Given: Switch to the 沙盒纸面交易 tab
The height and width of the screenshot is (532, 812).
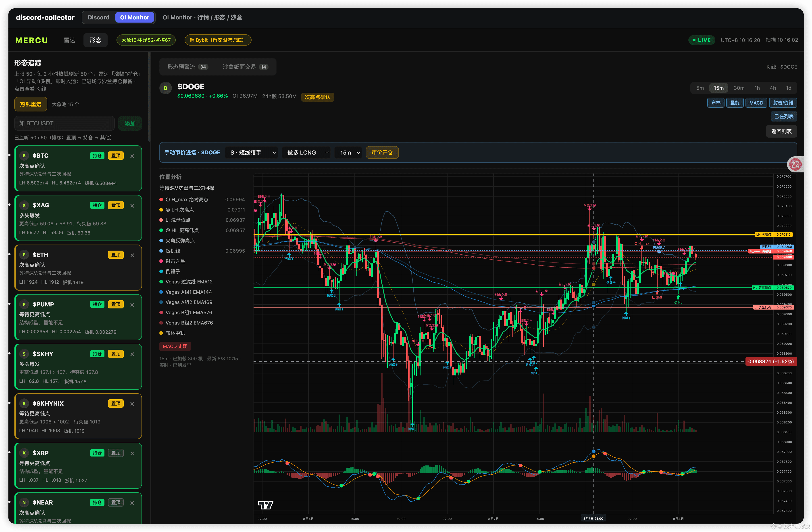Looking at the screenshot, I should coord(245,67).
